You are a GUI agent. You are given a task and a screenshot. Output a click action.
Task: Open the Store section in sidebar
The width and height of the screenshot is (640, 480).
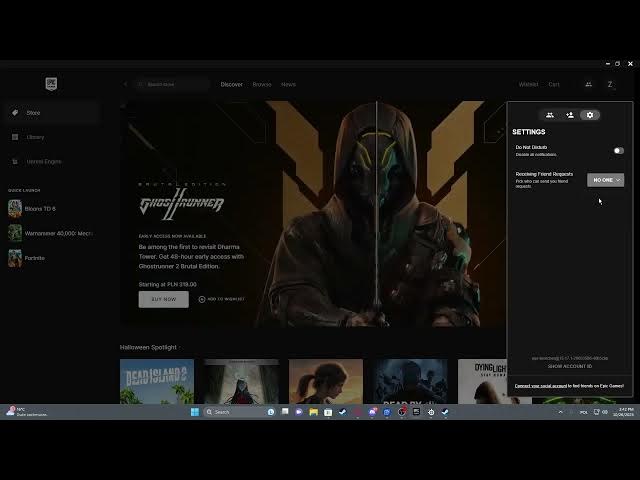click(51, 113)
